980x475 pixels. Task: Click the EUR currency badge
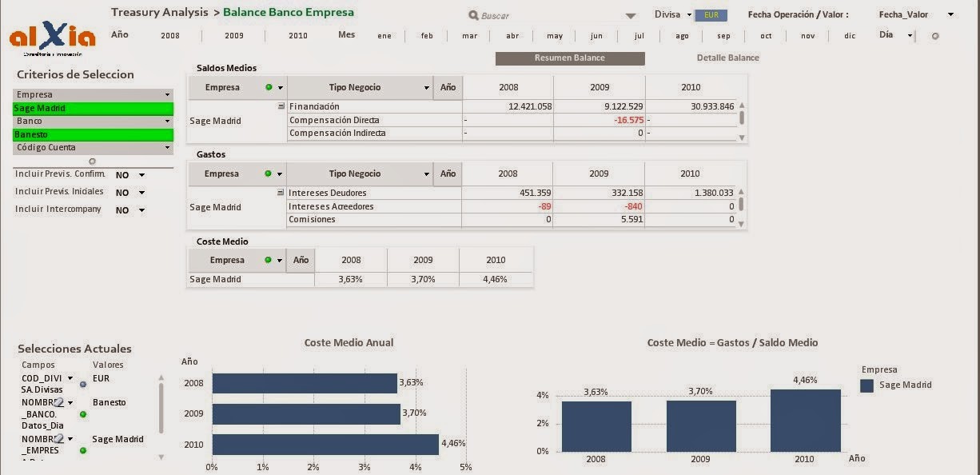pos(711,15)
